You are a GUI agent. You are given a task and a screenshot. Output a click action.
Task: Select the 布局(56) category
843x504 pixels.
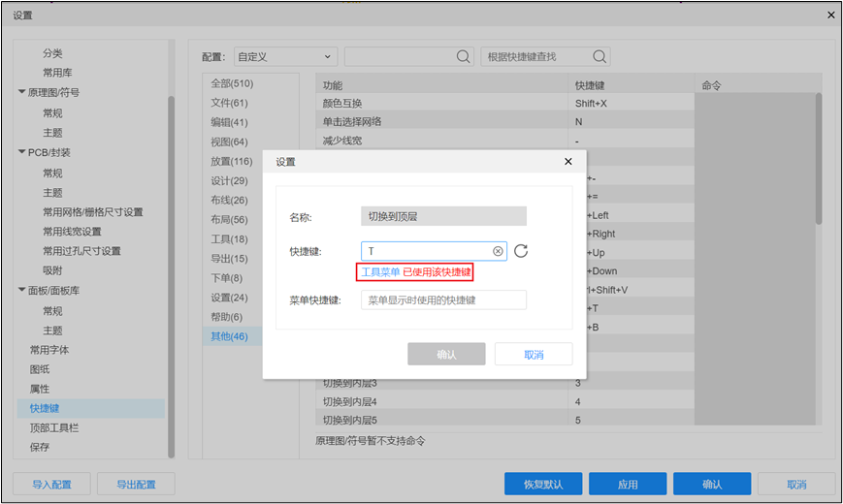pyautogui.click(x=230, y=219)
